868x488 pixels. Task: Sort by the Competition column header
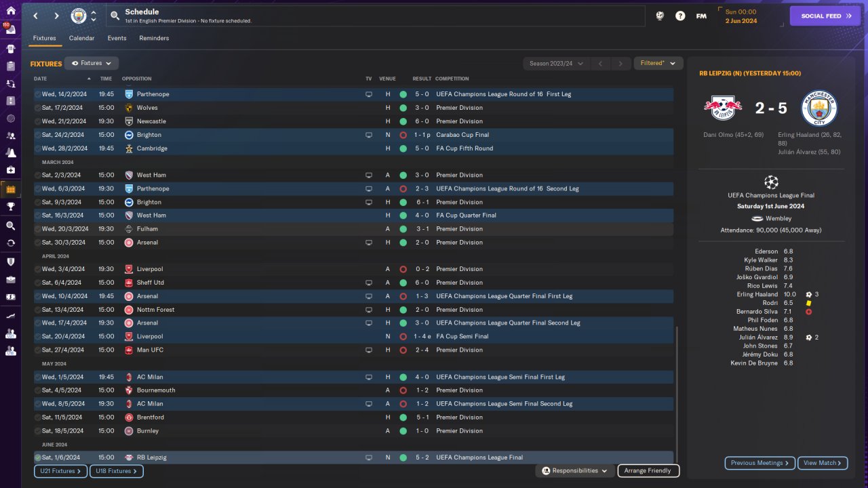point(452,79)
